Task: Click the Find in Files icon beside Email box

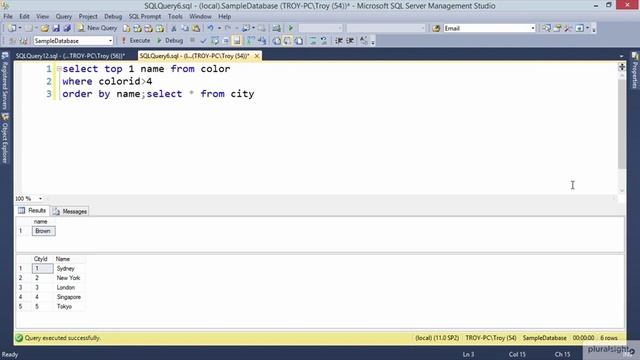Action: click(436, 28)
